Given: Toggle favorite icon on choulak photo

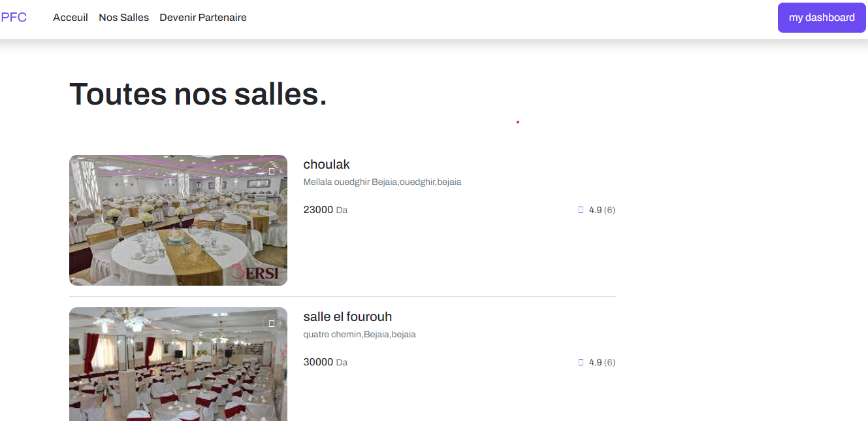Looking at the screenshot, I should click(272, 171).
